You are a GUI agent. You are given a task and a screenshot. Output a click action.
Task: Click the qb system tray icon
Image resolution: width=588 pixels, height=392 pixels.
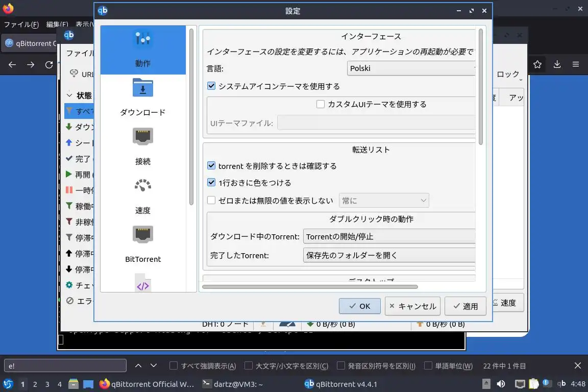[x=561, y=383]
